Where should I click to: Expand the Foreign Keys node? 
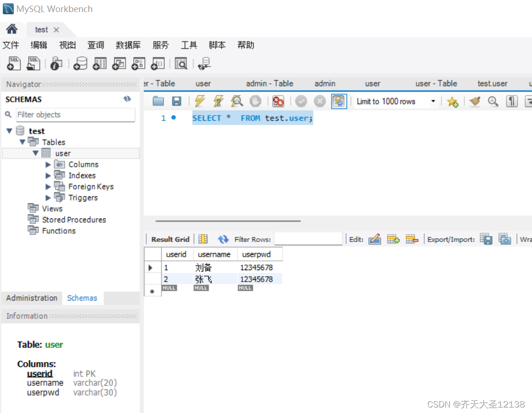coord(48,187)
